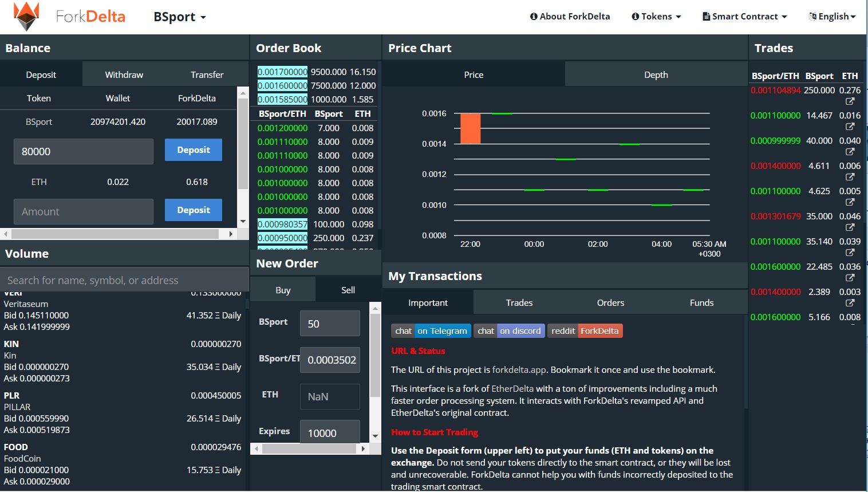Open the English language dropdown
The width and height of the screenshot is (868, 492).
[x=832, y=17]
